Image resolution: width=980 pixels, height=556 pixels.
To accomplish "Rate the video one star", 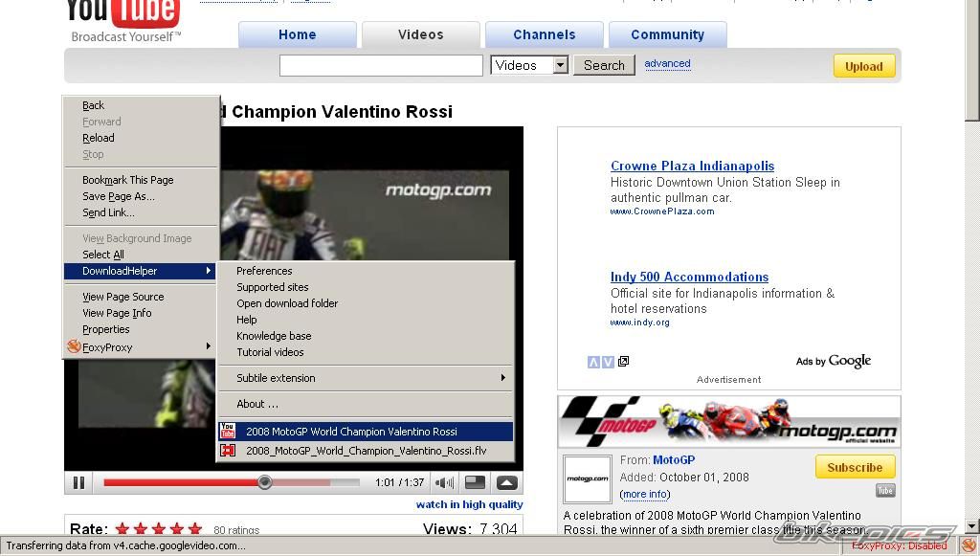I will (x=122, y=529).
